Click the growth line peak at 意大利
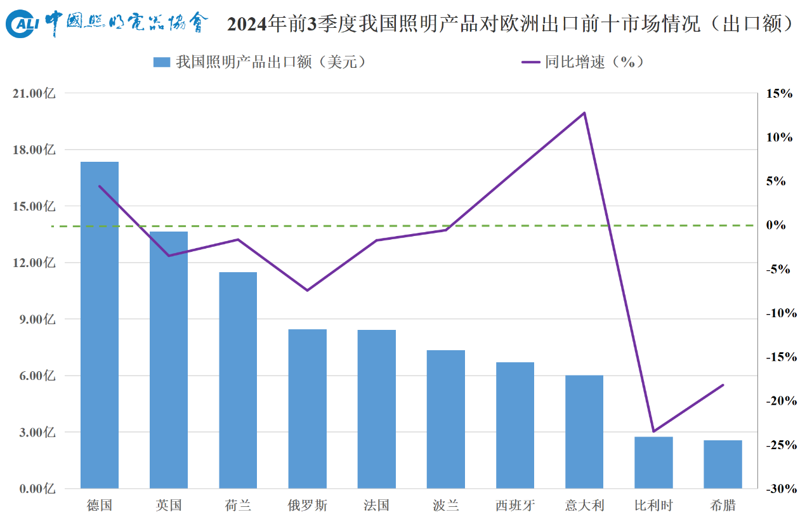 tap(584, 113)
